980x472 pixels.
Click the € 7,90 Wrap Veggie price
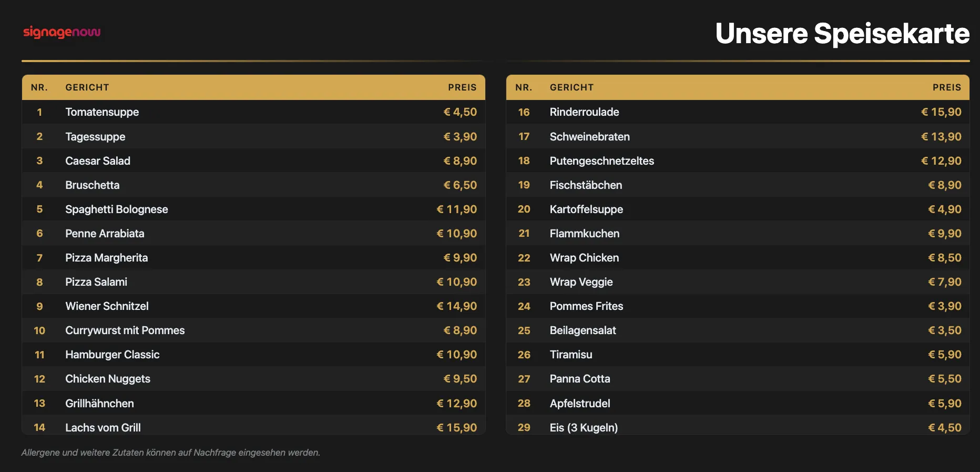coord(945,282)
